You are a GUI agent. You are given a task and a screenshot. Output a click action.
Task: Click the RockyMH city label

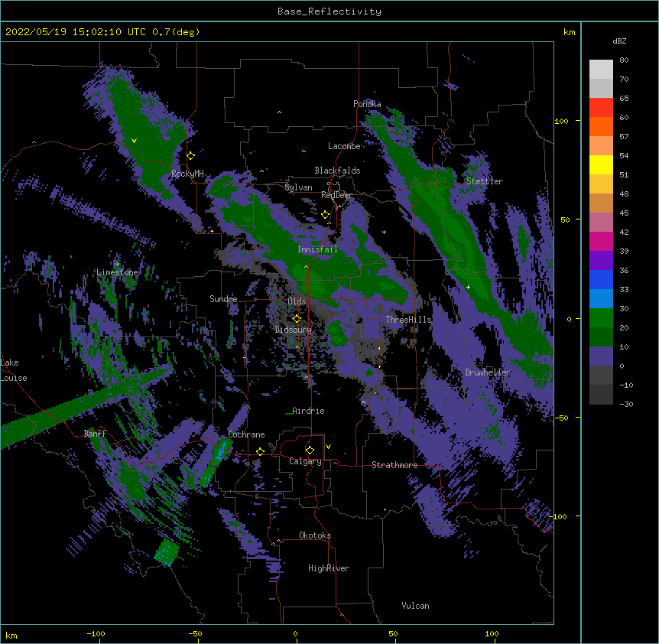click(x=187, y=174)
